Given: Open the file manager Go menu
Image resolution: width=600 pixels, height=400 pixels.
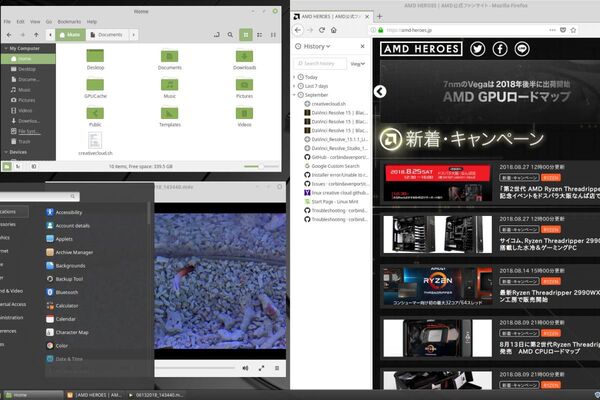Looking at the screenshot, I should tap(49, 22).
